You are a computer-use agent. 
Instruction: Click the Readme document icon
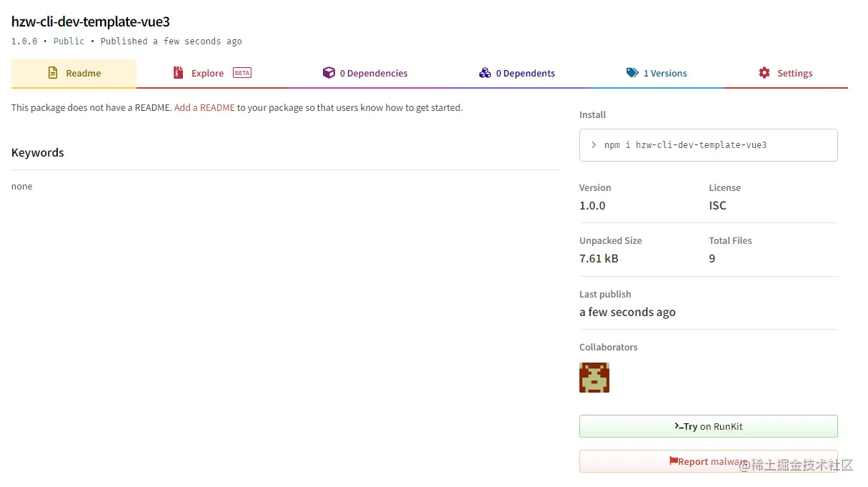(53, 73)
